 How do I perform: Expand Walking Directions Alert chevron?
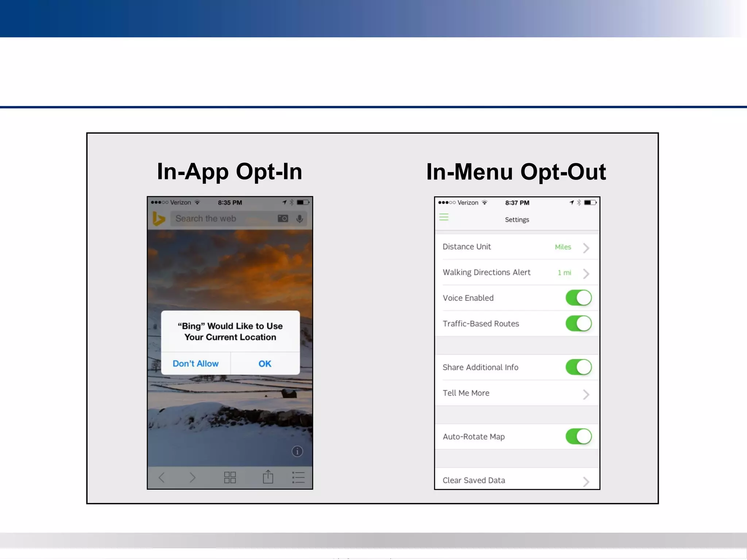[586, 273]
